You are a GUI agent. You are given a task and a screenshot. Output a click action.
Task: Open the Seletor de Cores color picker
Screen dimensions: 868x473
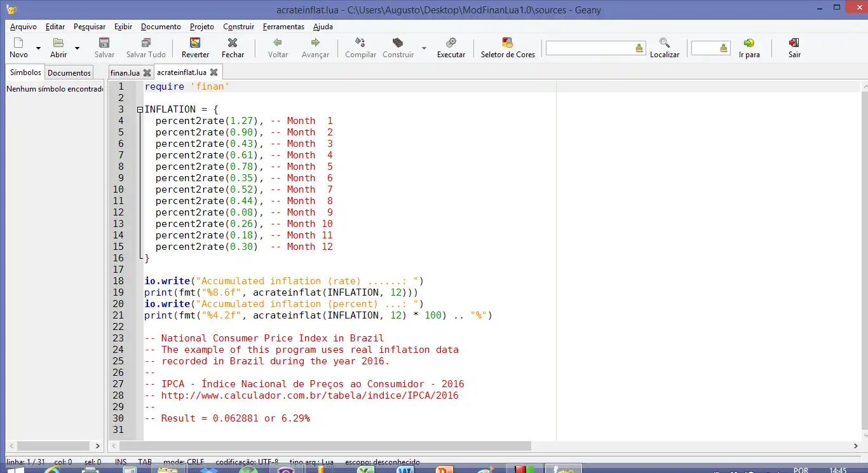[x=508, y=43]
